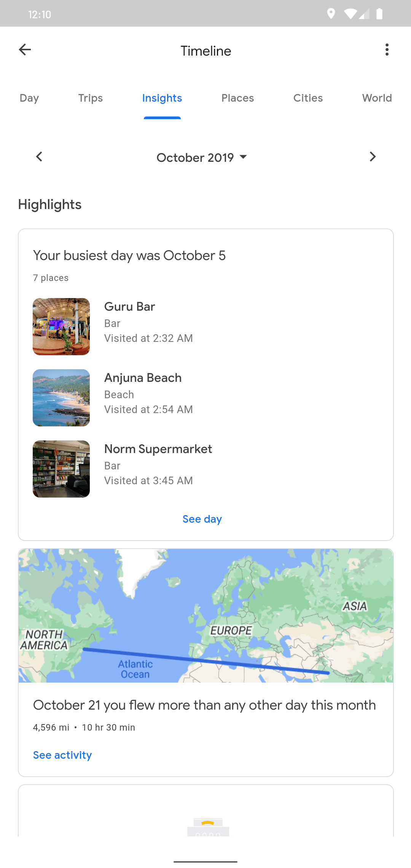Screen dimensions: 411x868
Task: Tap the location icon in status bar
Action: pos(331,14)
